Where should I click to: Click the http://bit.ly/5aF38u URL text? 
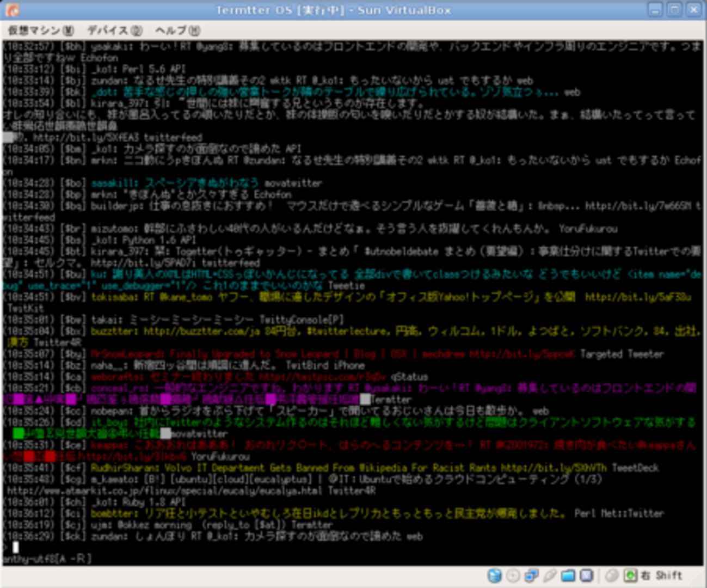click(x=638, y=297)
